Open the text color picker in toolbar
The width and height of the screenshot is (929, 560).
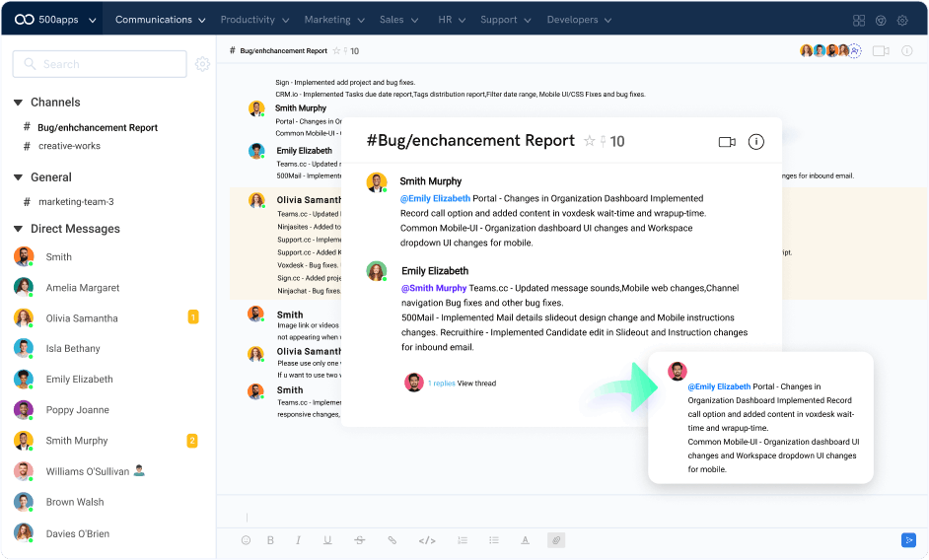[x=525, y=540]
